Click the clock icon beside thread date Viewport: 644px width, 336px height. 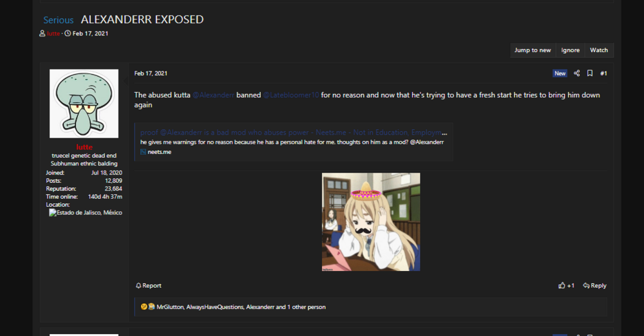[68, 33]
